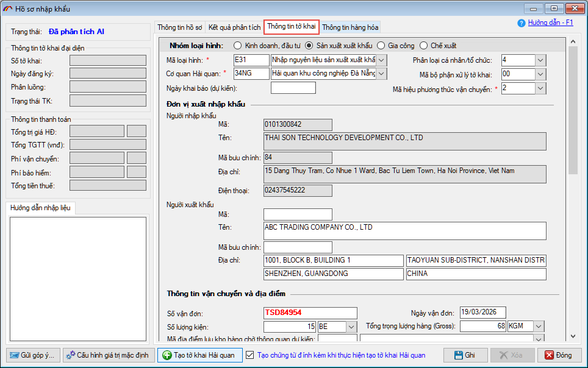Select the Kinh doanh, đầu tư radio option
Image resolution: width=588 pixels, height=368 pixels.
(237, 46)
